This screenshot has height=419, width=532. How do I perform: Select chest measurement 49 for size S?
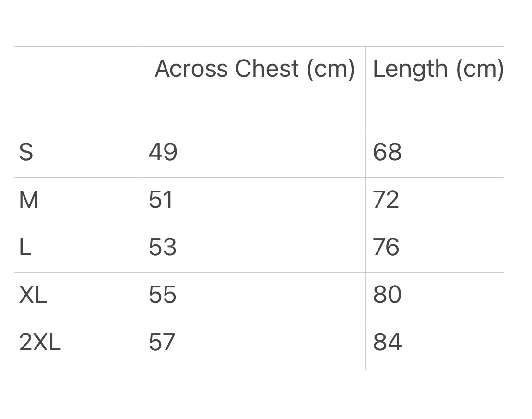click(x=163, y=153)
